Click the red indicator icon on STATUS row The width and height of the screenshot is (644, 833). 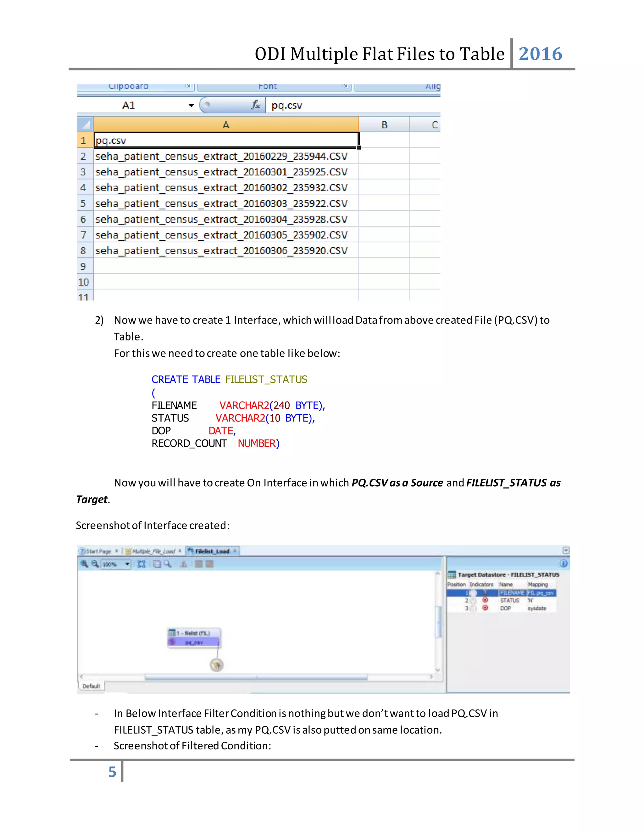[485, 600]
